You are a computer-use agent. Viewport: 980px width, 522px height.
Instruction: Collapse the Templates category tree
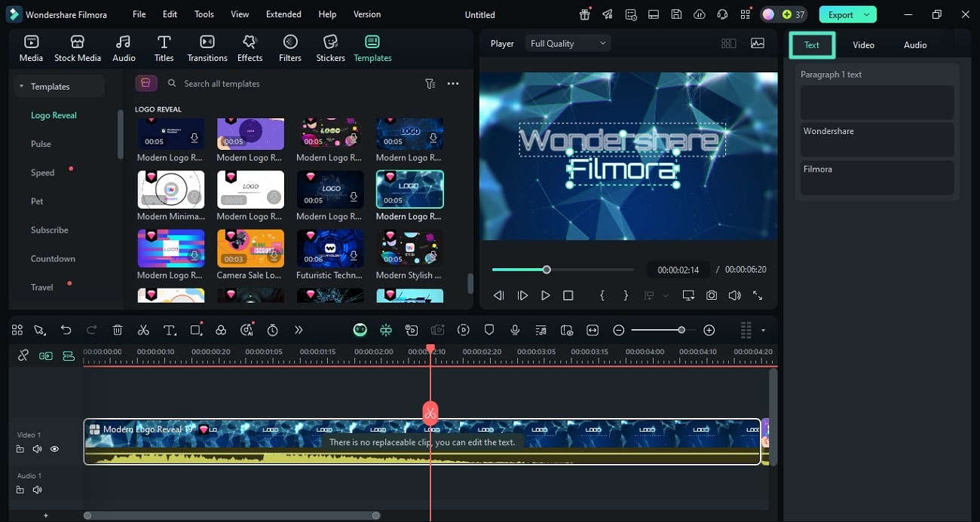click(22, 87)
